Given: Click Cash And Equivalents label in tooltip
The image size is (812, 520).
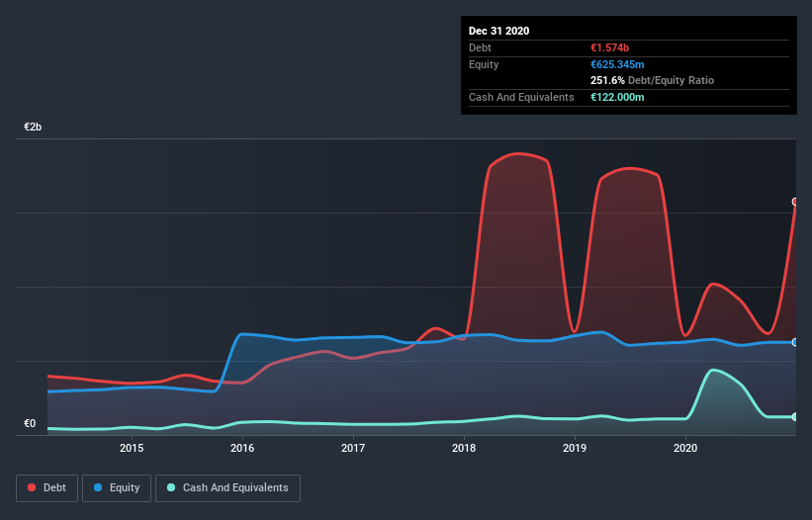Looking at the screenshot, I should 521,97.
